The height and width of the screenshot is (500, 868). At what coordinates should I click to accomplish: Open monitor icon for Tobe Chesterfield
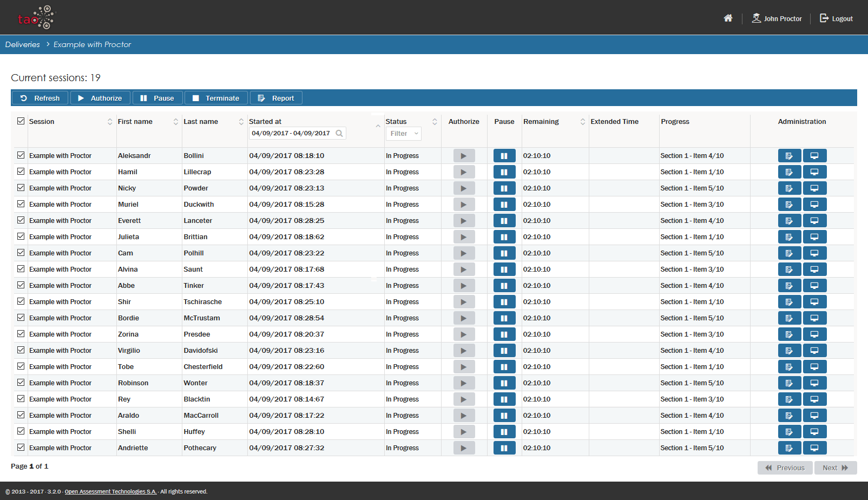click(814, 367)
